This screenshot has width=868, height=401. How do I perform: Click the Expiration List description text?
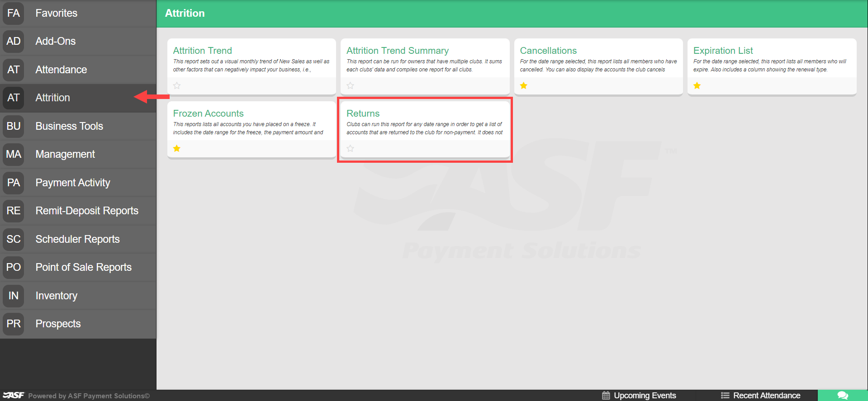click(x=770, y=66)
